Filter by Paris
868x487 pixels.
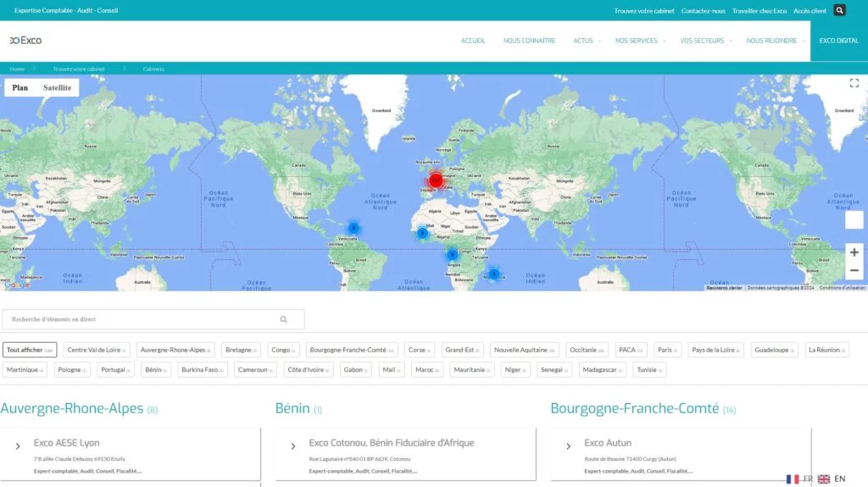click(x=667, y=350)
